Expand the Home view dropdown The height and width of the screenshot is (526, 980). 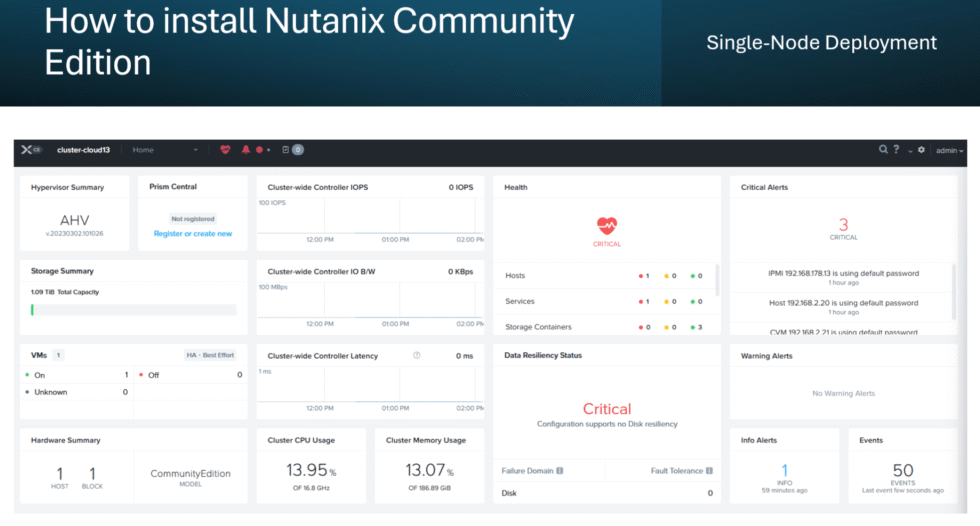[x=165, y=150]
